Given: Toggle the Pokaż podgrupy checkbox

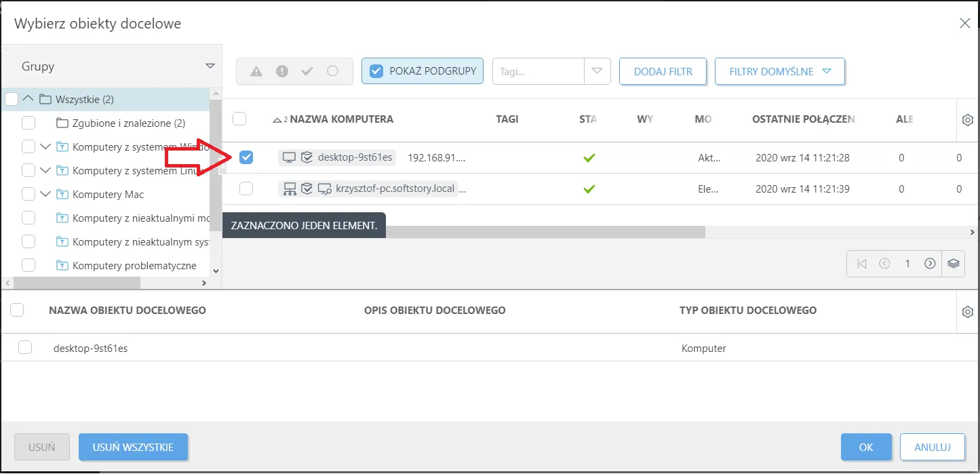Looking at the screenshot, I should pos(376,71).
